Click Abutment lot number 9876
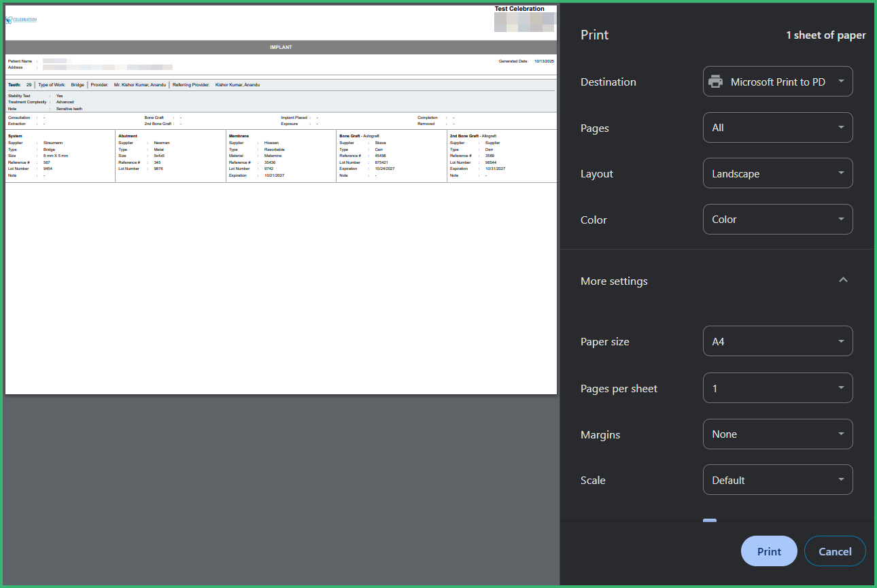This screenshot has height=588, width=877. pos(158,169)
